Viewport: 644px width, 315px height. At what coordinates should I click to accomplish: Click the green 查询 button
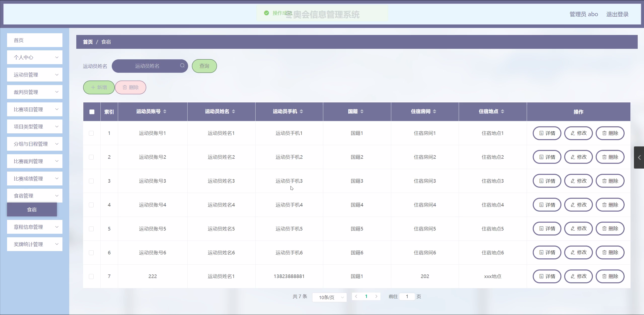[x=204, y=66]
